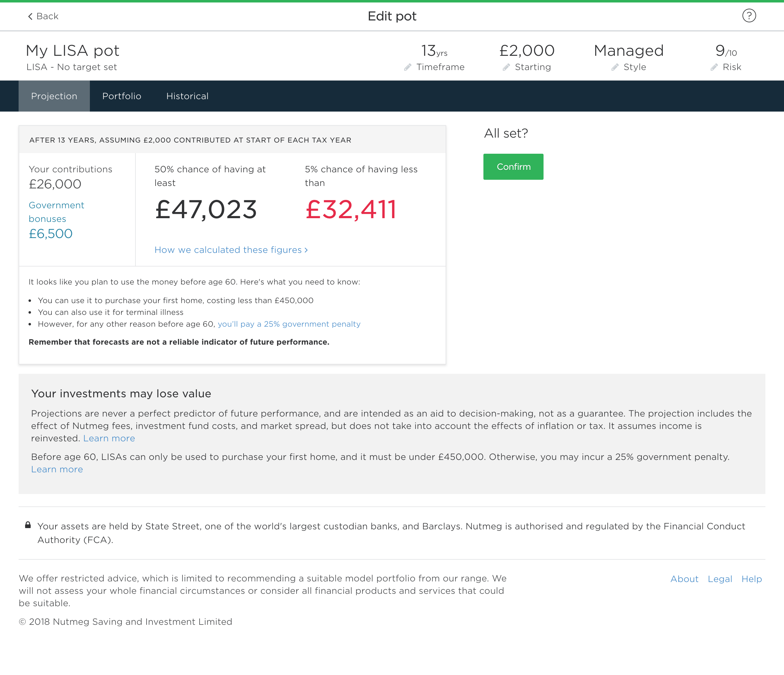
Task: Click the pencil icon beside Starting
Action: (506, 67)
